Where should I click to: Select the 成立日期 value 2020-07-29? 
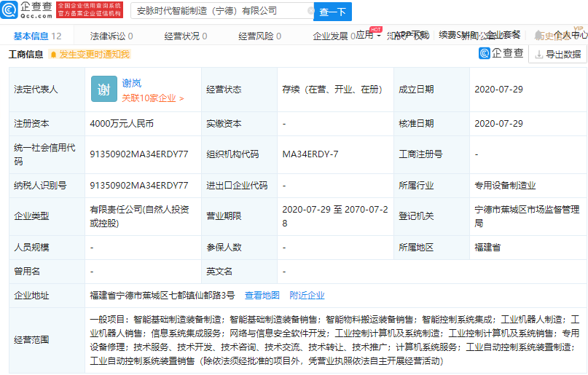coord(499,89)
